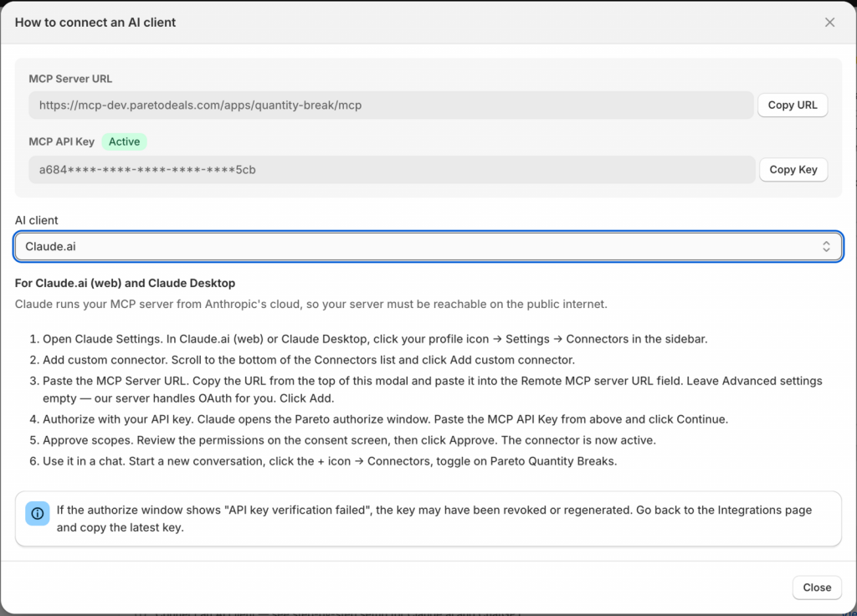Click the heading "For Claude.ai (web) and Claude Desktop"
Image resolution: width=857 pixels, height=616 pixels.
[126, 283]
